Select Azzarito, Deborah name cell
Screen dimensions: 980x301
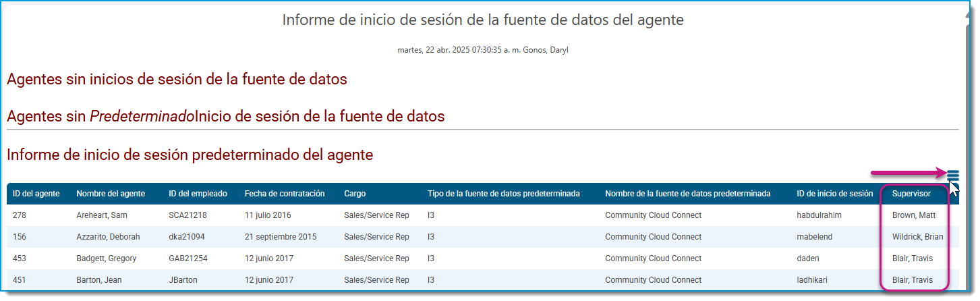[108, 237]
